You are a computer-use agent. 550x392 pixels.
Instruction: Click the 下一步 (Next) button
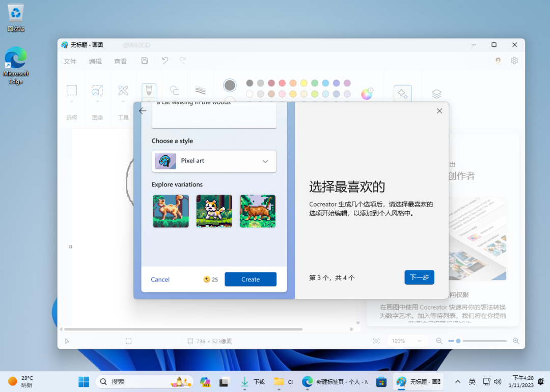pos(419,277)
